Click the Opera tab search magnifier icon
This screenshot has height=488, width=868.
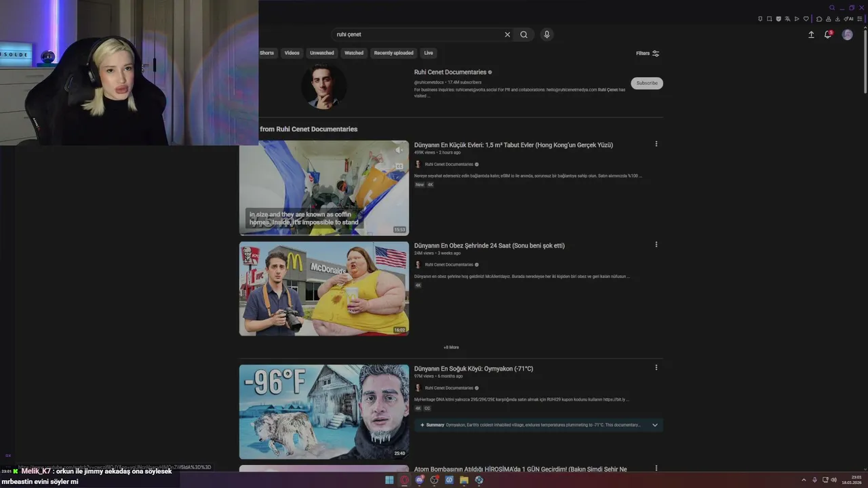click(832, 7)
